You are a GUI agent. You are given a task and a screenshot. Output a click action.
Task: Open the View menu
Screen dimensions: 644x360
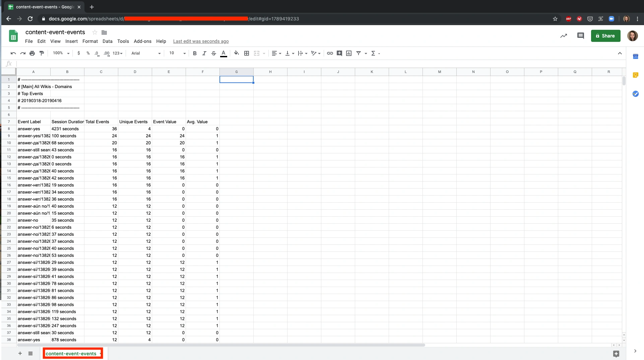pyautogui.click(x=55, y=41)
